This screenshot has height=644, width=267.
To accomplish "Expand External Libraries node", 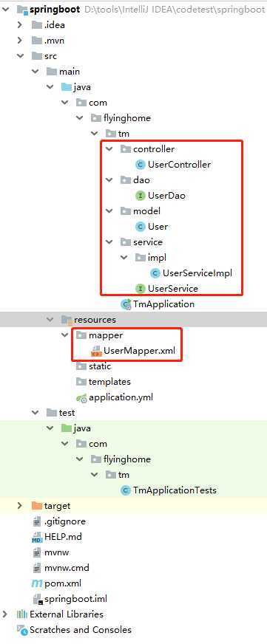I will [5, 615].
